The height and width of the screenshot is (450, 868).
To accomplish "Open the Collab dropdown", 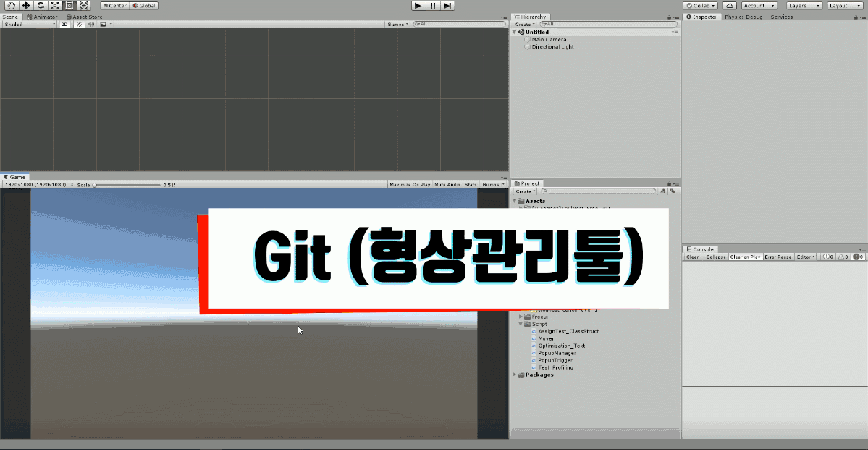I will (701, 6).
